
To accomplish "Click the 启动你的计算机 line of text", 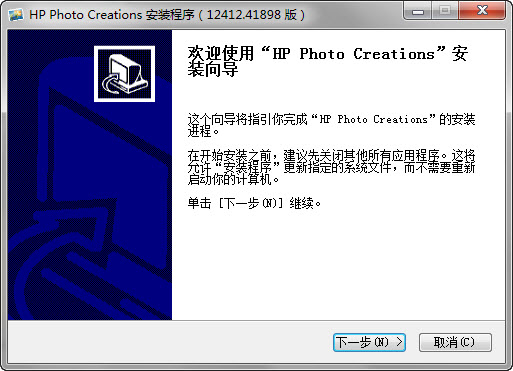I will click(x=233, y=180).
